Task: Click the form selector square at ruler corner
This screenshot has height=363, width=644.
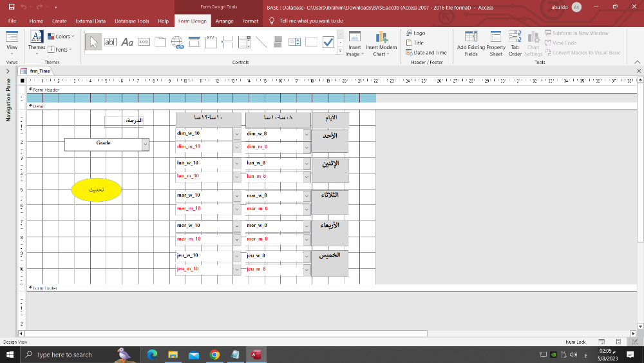Action: point(22,81)
